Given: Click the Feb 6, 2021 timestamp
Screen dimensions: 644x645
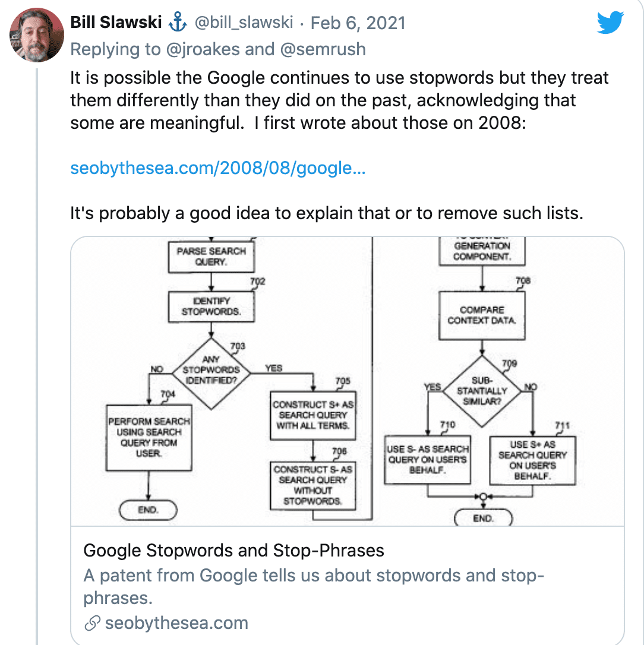Looking at the screenshot, I should [x=358, y=23].
